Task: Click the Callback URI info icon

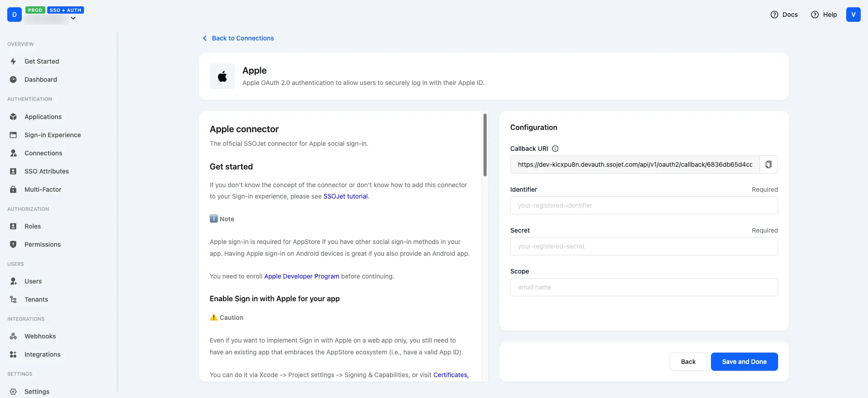Action: point(555,149)
